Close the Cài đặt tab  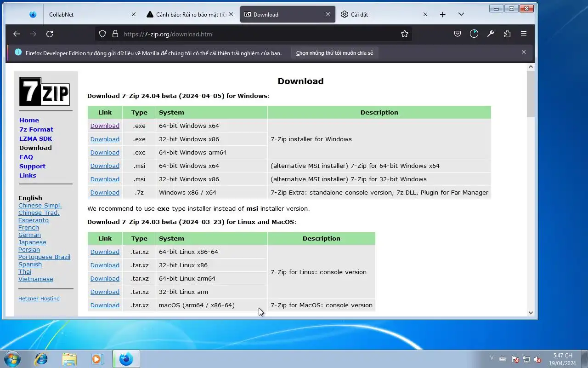point(425,14)
